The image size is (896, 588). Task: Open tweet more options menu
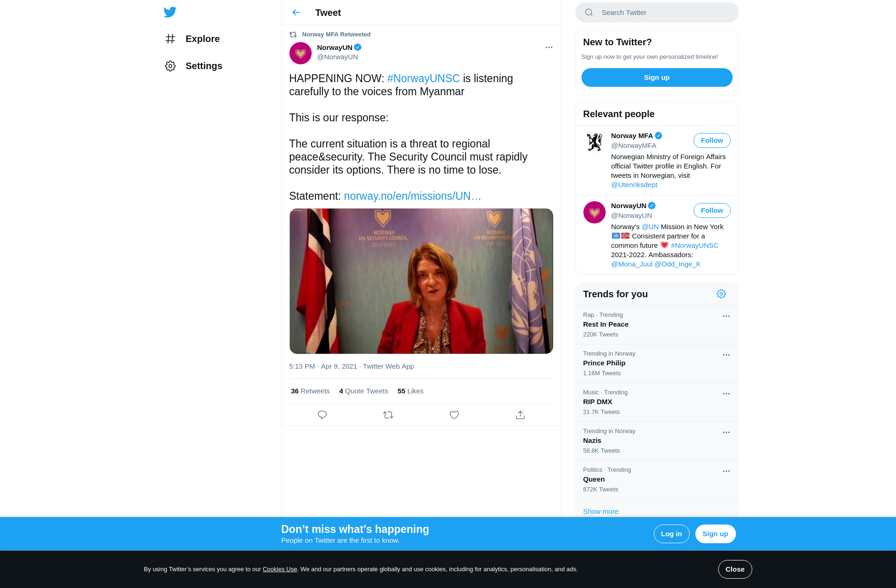click(x=549, y=48)
